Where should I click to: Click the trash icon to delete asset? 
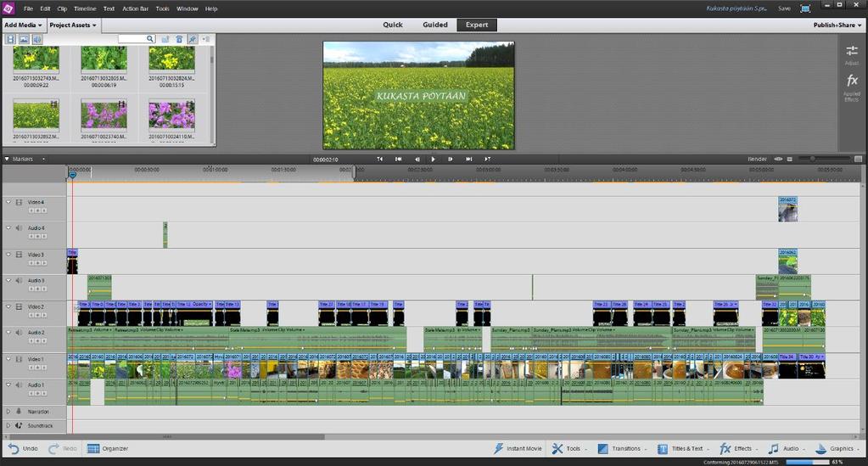click(179, 39)
